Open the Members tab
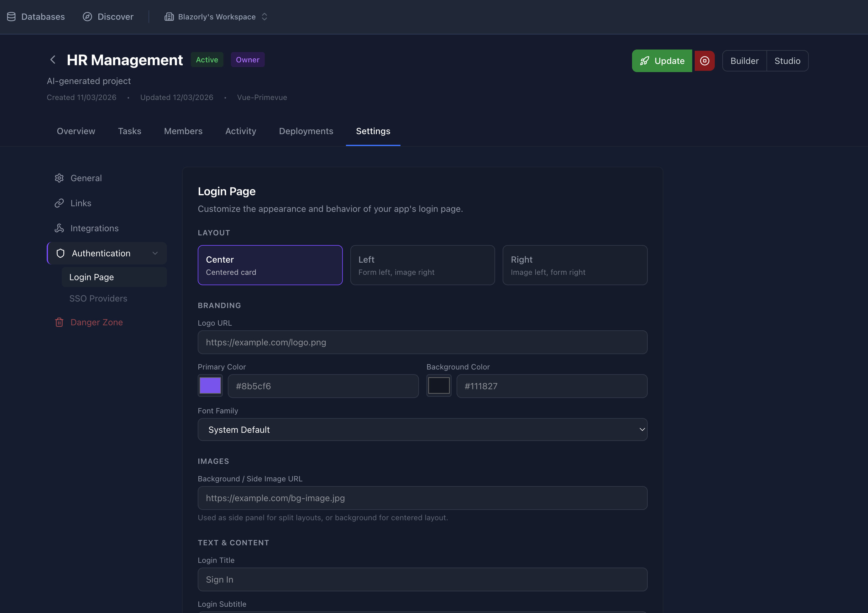 pos(183,131)
